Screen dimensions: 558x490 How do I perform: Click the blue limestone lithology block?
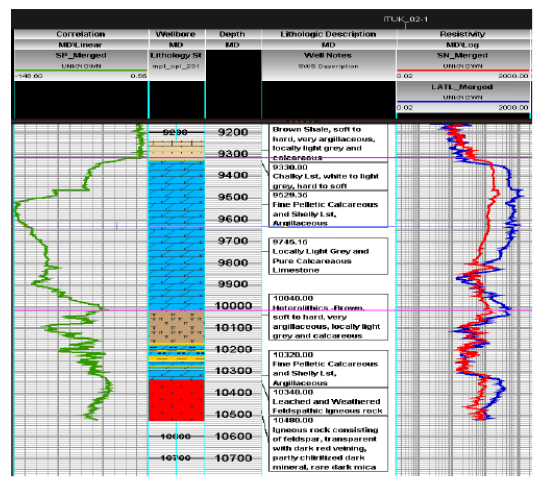pyautogui.click(x=177, y=236)
